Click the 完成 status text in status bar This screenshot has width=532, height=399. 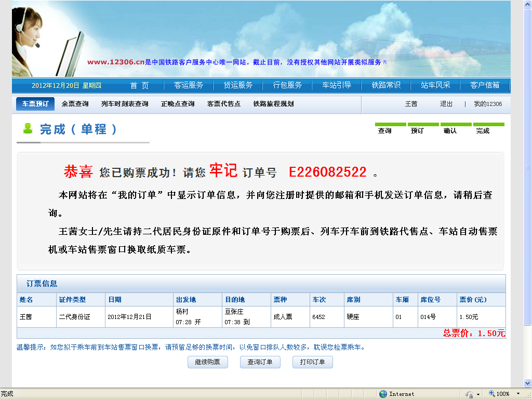(x=7, y=394)
